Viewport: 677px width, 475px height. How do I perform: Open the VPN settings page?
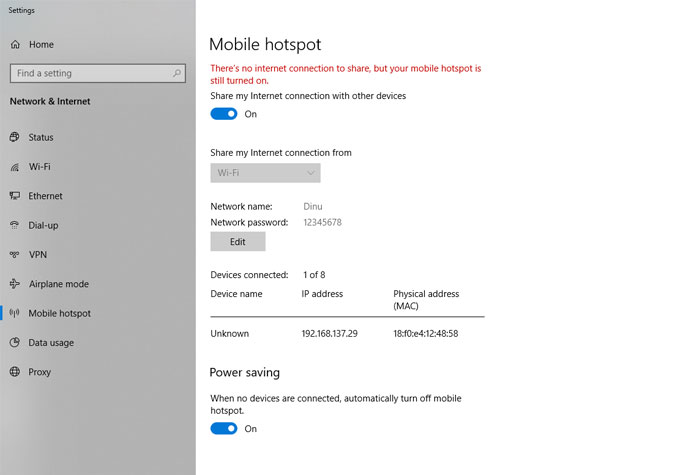point(38,255)
